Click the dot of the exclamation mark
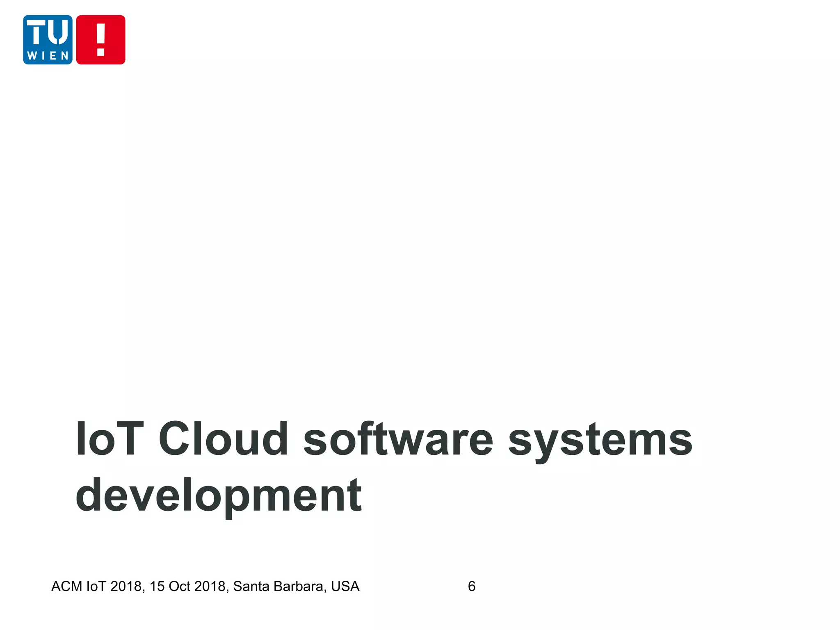 [x=100, y=52]
